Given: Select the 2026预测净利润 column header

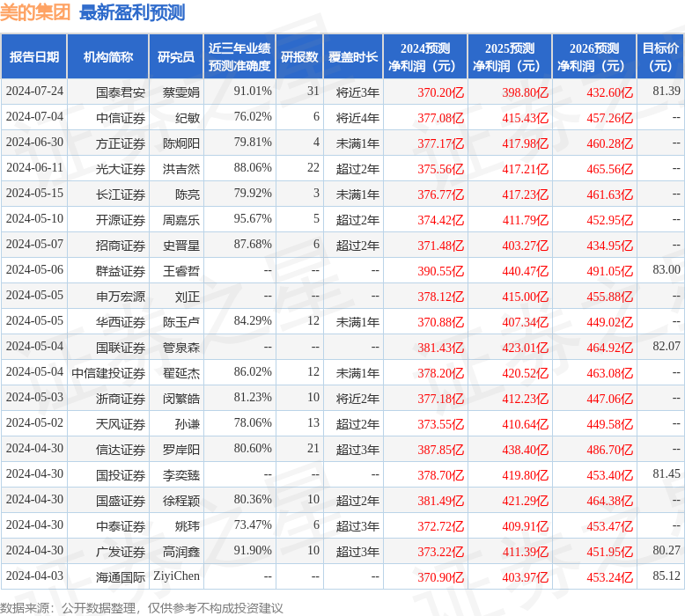Looking at the screenshot, I should point(594,56).
